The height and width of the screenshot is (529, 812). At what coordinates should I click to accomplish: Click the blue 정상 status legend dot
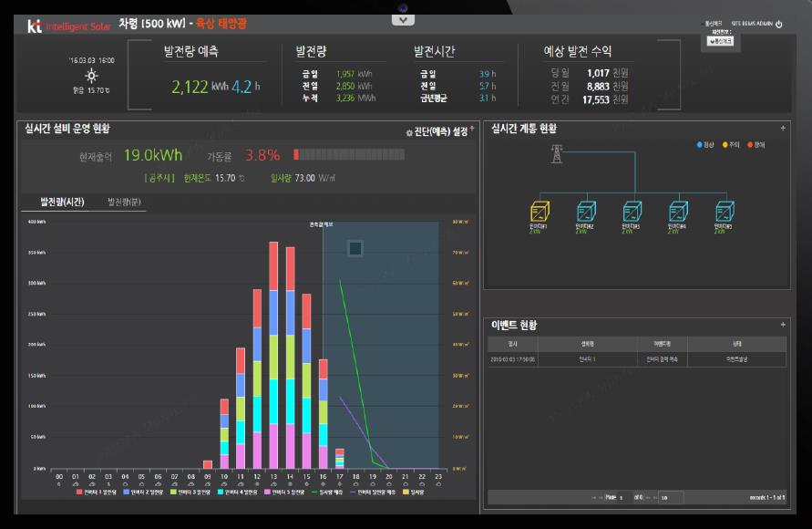click(700, 144)
